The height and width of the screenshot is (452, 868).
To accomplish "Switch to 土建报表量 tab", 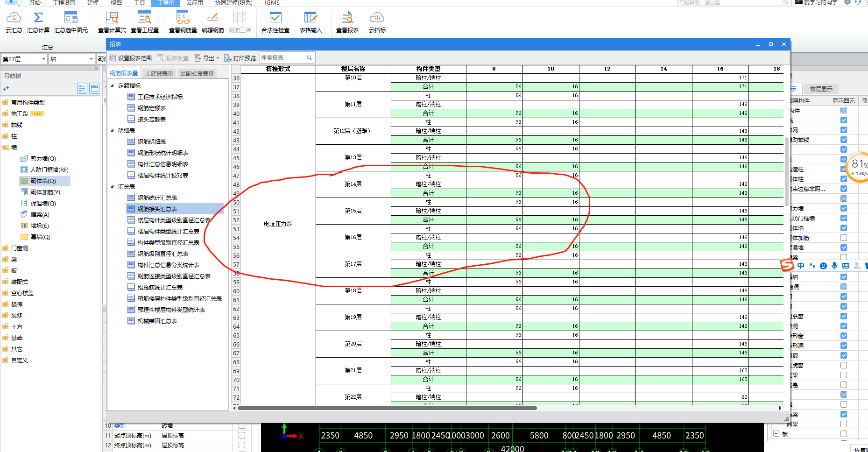I will coord(159,73).
